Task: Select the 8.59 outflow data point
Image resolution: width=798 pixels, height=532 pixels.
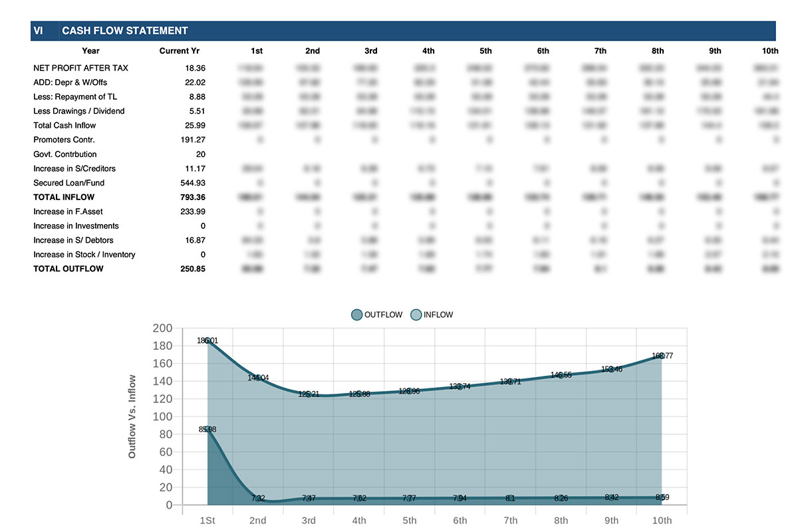Action: pos(662,497)
